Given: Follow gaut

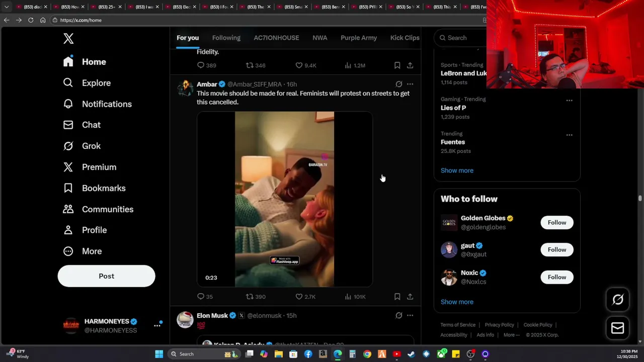Looking at the screenshot, I should (x=557, y=249).
